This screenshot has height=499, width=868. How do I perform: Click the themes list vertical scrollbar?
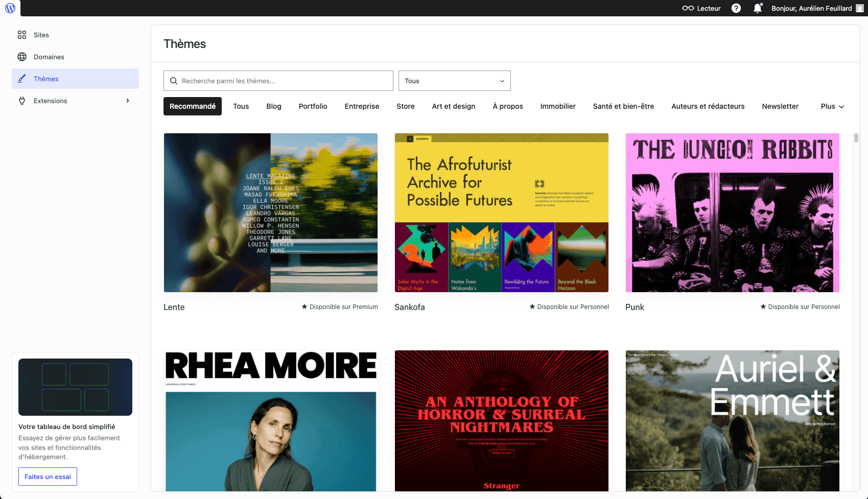(x=856, y=138)
